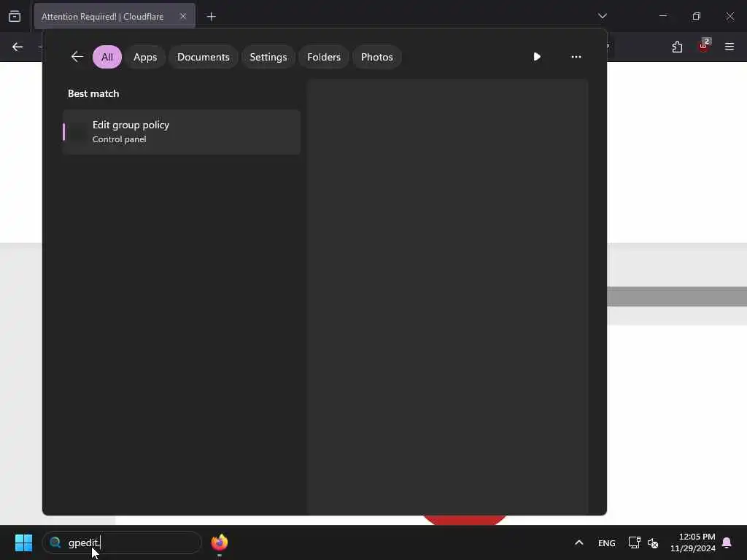Show hidden system tray icons
Viewport: 747px width, 560px height.
click(578, 542)
